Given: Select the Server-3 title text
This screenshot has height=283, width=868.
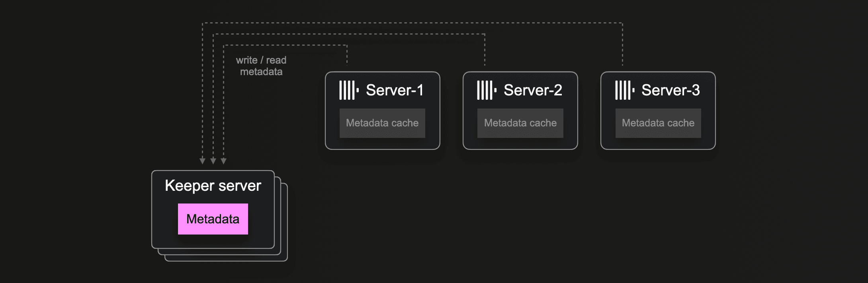Looking at the screenshot, I should (671, 90).
